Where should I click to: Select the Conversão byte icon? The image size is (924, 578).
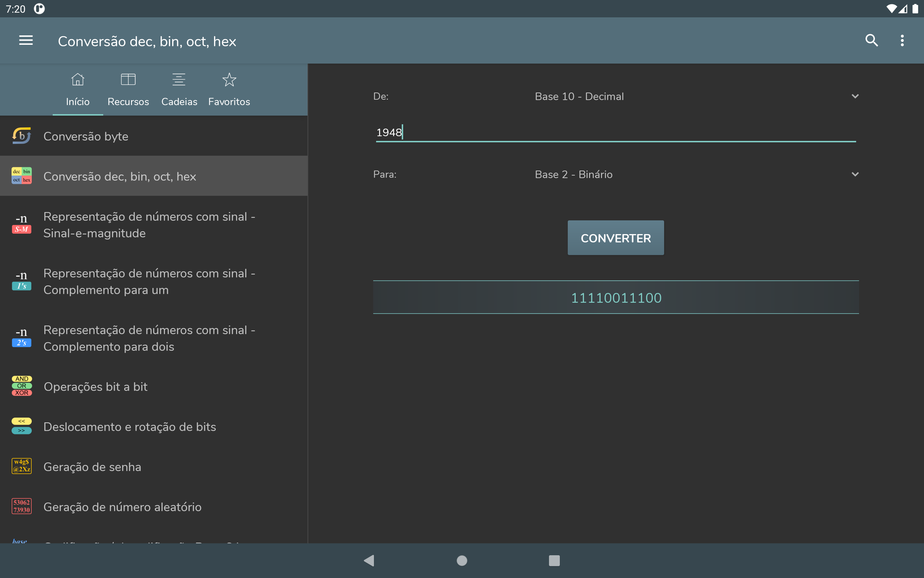tap(22, 136)
